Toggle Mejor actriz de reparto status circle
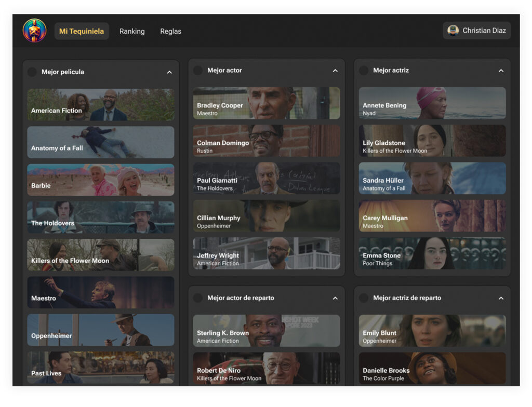532x407 pixels. (x=364, y=298)
